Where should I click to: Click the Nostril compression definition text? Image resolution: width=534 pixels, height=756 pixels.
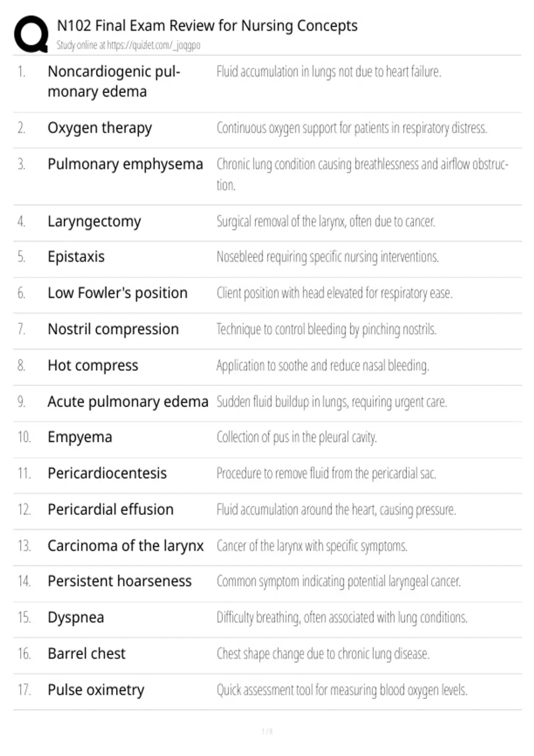(x=326, y=330)
